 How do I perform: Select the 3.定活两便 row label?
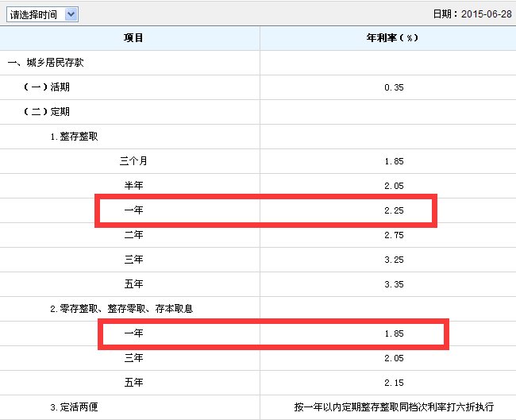[74, 407]
